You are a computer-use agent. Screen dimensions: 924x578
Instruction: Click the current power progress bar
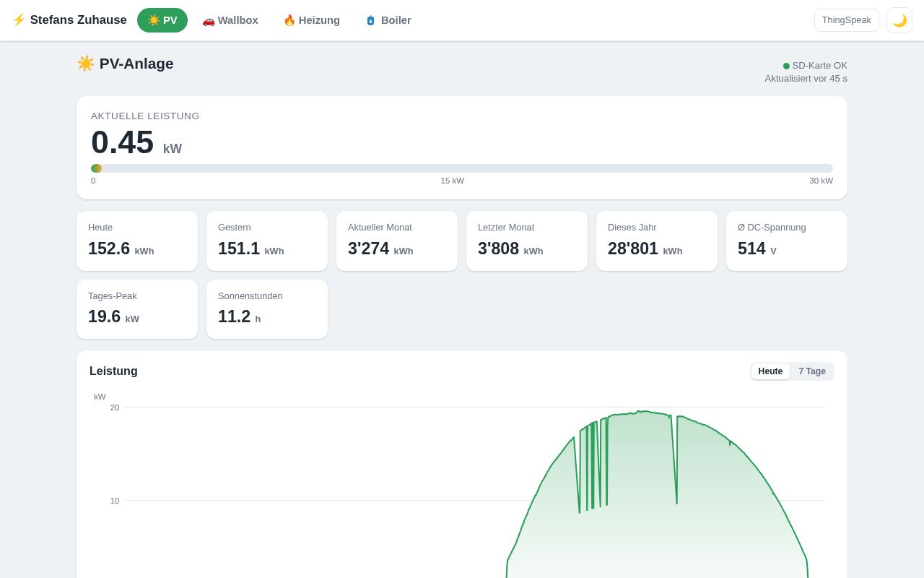tap(462, 168)
